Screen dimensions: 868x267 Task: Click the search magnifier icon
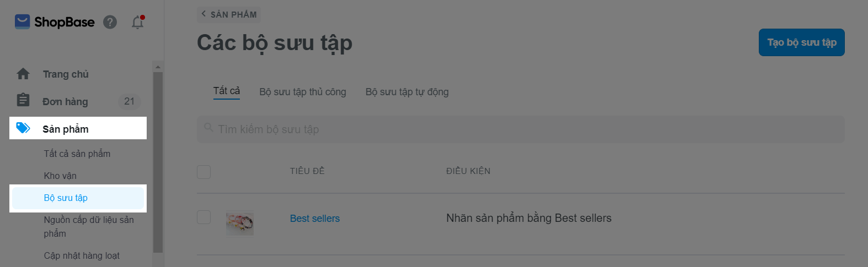coord(208,127)
